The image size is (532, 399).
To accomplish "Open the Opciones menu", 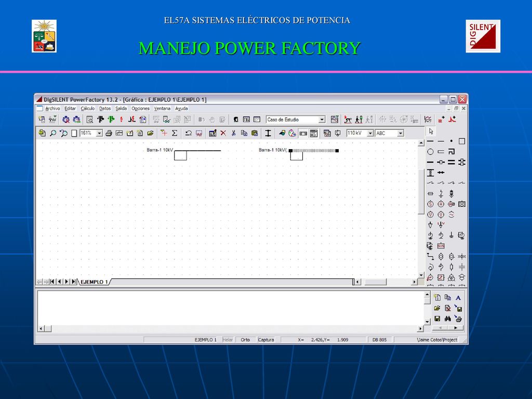I will tap(140, 109).
